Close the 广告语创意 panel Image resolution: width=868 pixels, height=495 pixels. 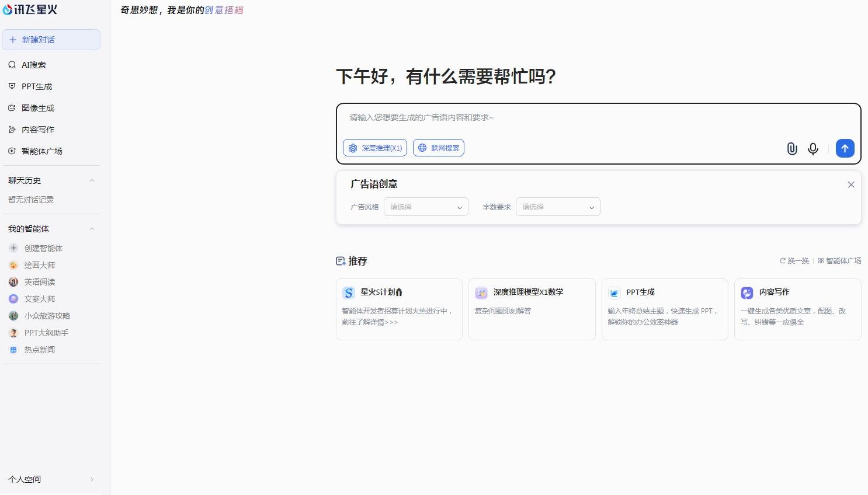tap(851, 184)
